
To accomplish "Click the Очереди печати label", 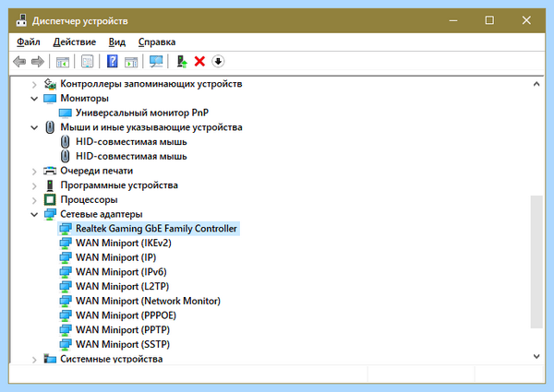I will [x=97, y=171].
